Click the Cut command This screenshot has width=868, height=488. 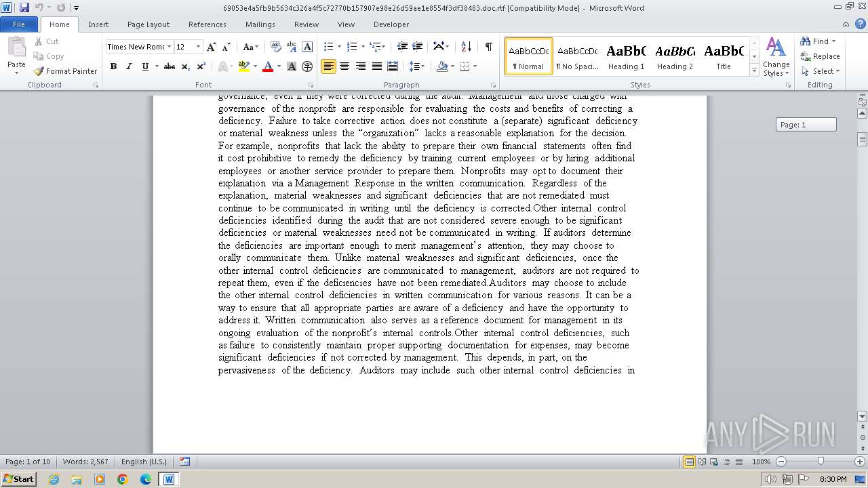[x=46, y=41]
